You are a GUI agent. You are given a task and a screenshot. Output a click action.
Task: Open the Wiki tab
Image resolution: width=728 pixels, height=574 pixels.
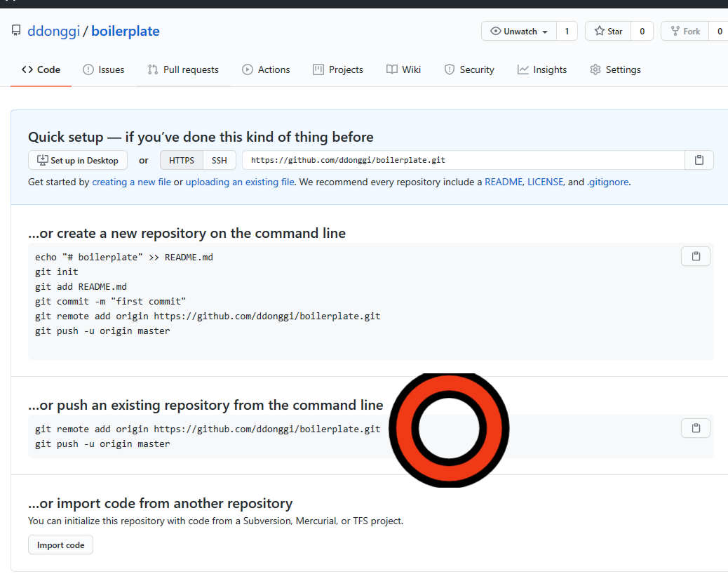pos(403,69)
